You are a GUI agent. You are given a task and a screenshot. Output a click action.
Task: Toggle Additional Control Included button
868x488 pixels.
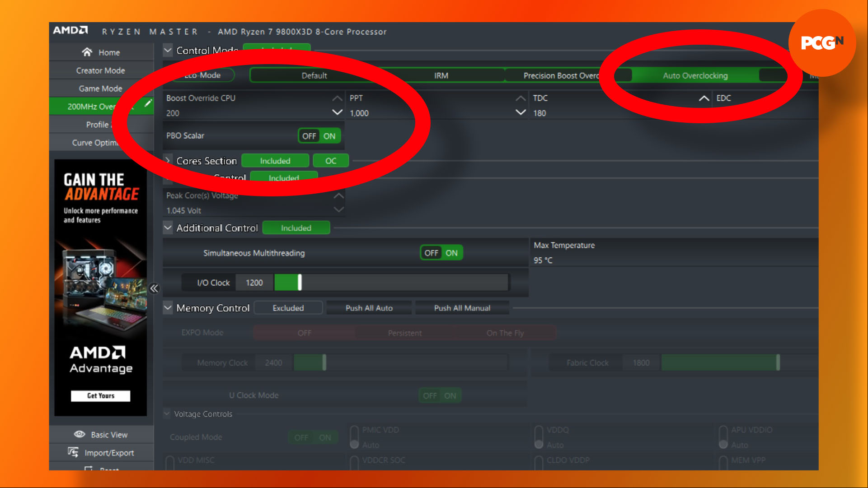pyautogui.click(x=296, y=228)
